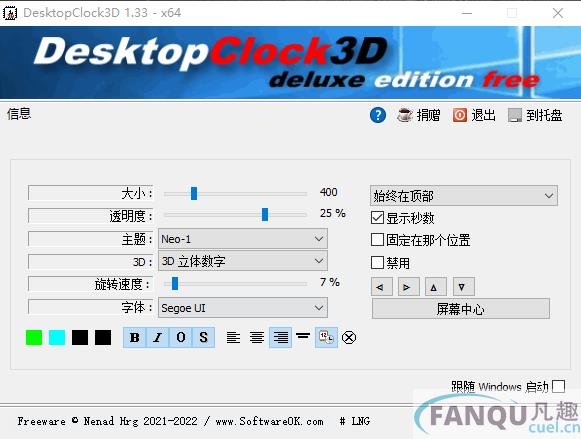Viewport: 581px width, 439px height.
Task: Open the 字体 Segoe UI dropdown
Action: pos(243,308)
